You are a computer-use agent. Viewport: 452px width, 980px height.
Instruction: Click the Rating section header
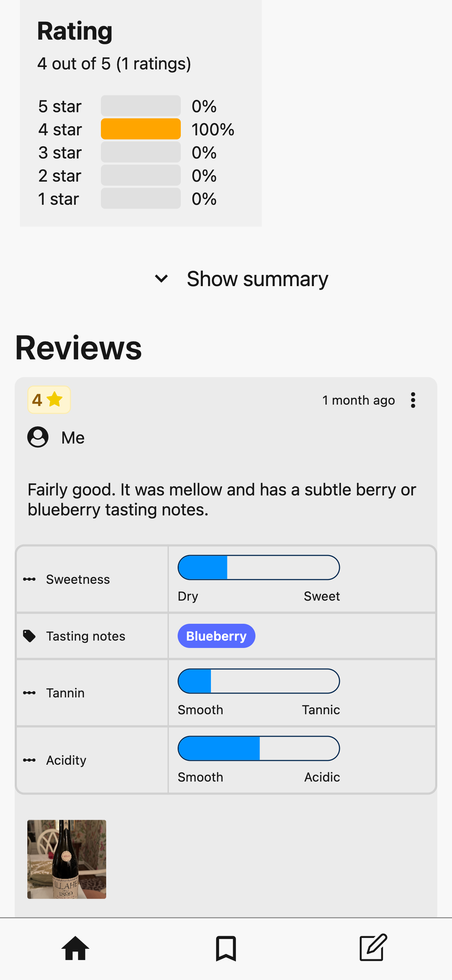(x=75, y=31)
